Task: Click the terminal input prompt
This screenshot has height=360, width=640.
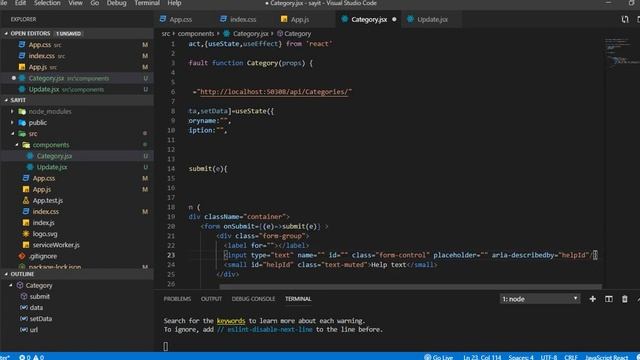Action: click(x=166, y=346)
